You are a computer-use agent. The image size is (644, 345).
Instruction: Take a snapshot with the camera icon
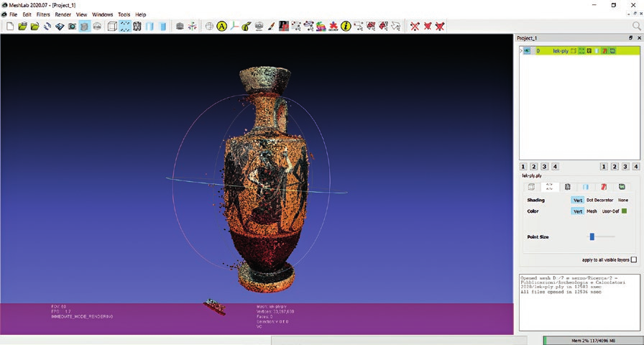tap(73, 27)
